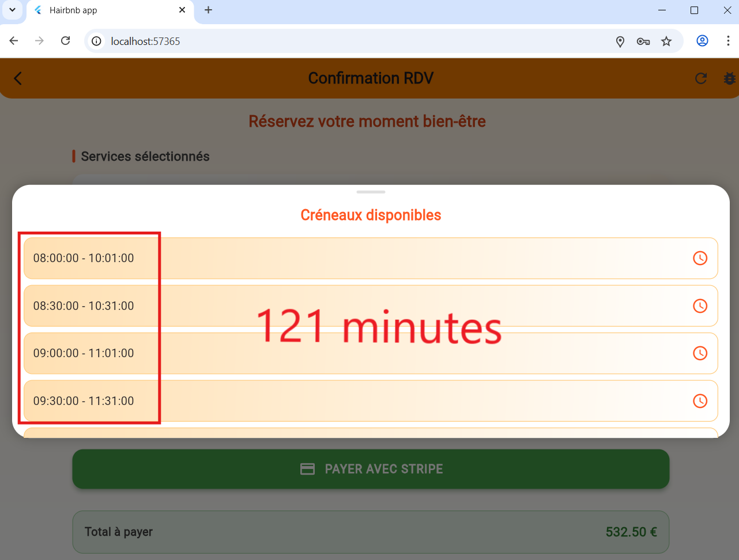Screen dimensions: 739x560
Task: Open the debug bug icon in header
Action: pos(729,78)
